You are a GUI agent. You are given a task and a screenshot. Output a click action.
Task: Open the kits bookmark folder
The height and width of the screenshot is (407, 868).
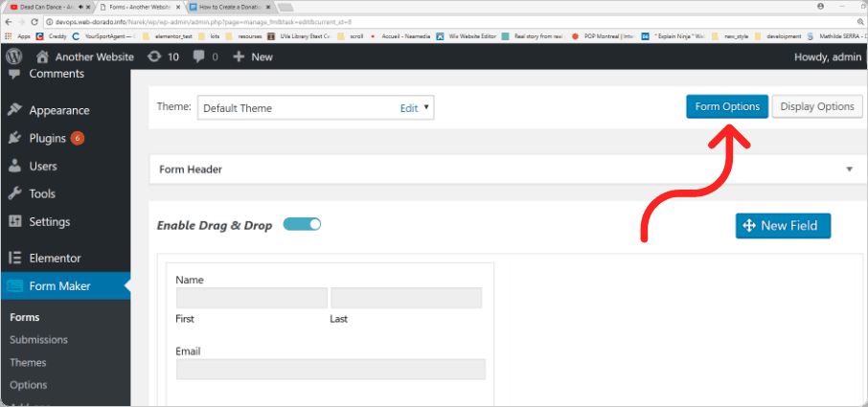(209, 36)
